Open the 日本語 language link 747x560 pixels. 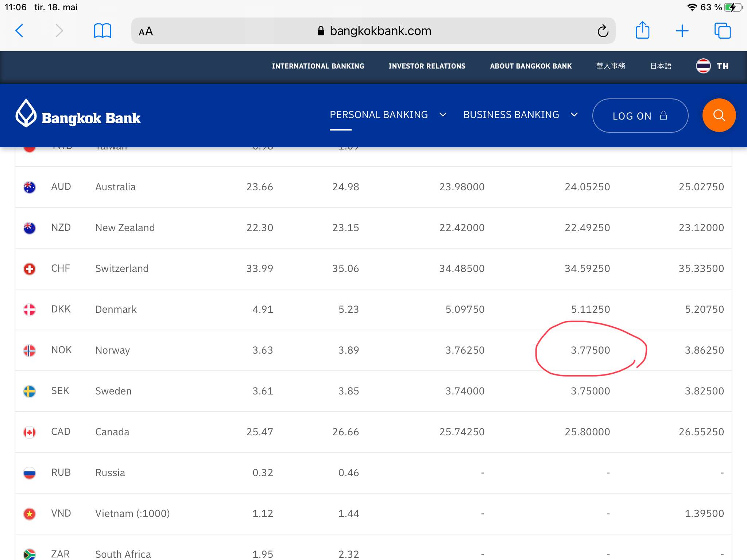coord(661,66)
